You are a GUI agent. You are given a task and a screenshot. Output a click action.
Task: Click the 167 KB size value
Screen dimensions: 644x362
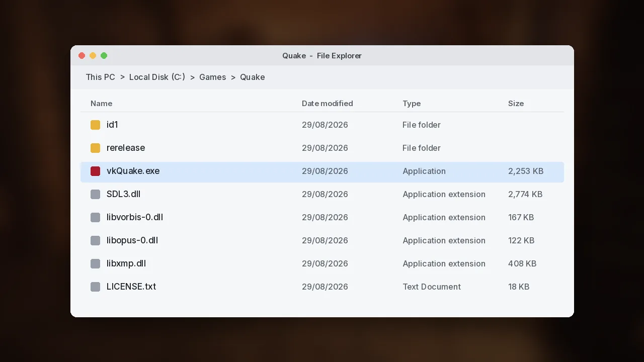pos(521,217)
